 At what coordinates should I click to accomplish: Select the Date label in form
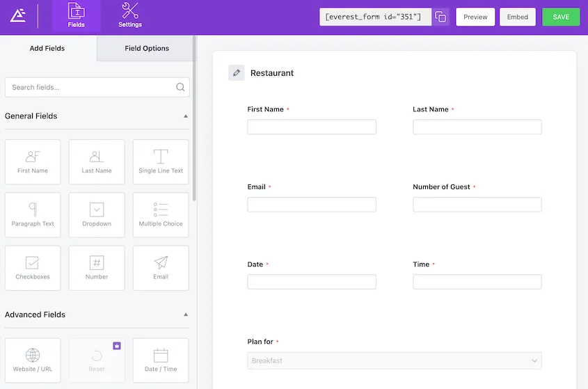255,264
